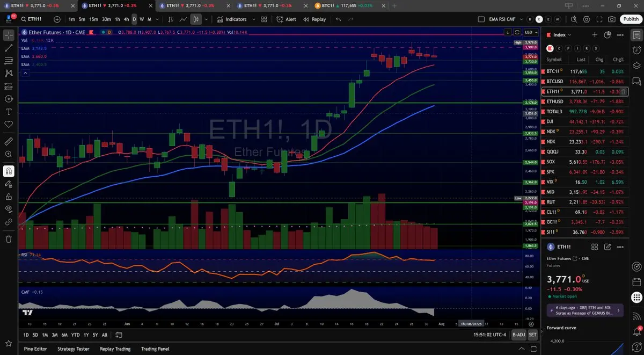644x355 pixels.
Task: Open the Gann and Fibonacci tools
Action: [9, 61]
